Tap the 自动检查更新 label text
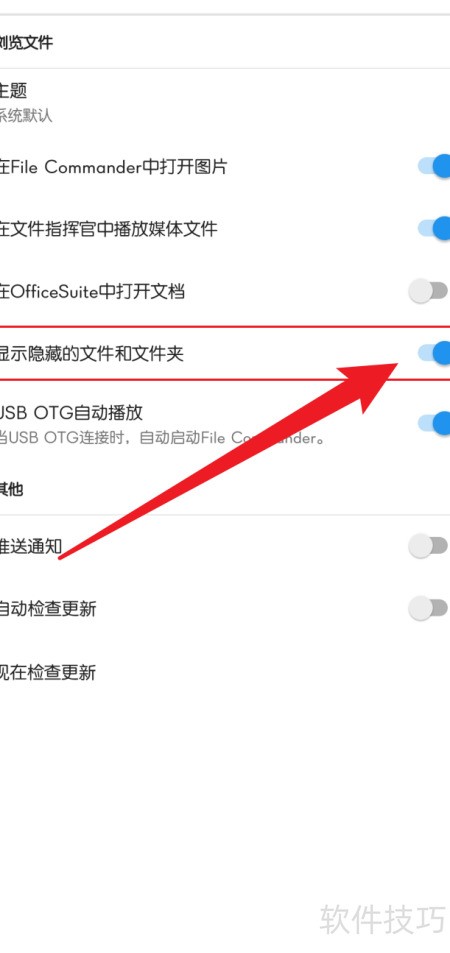The image size is (450, 953). (47, 608)
